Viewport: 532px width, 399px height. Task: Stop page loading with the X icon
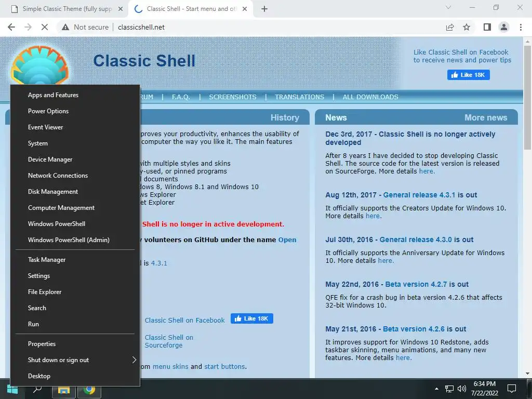(45, 27)
